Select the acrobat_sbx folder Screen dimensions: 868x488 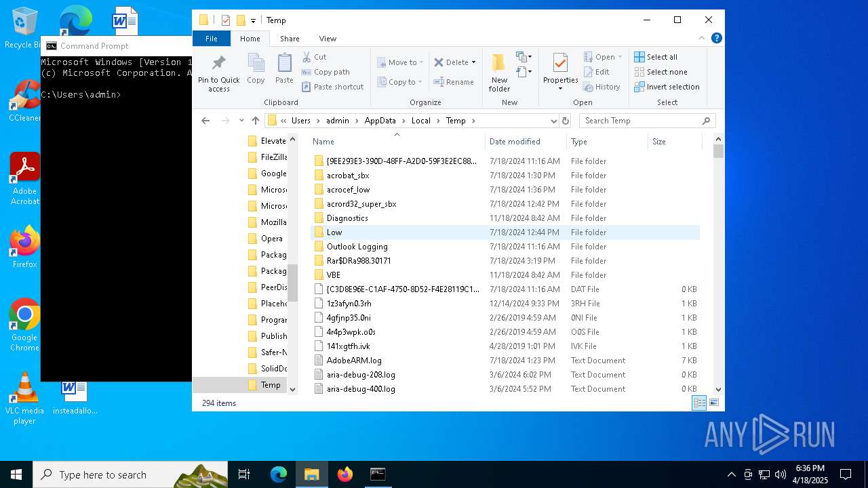pyautogui.click(x=348, y=176)
